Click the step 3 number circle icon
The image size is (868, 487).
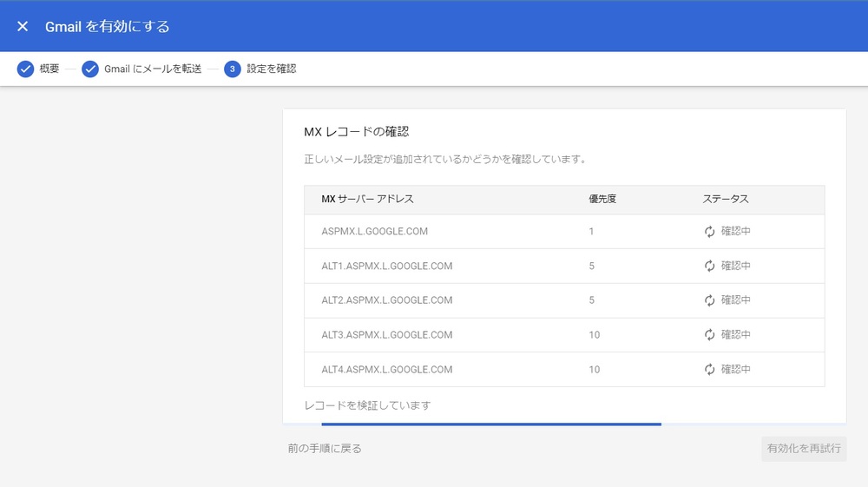[232, 69]
